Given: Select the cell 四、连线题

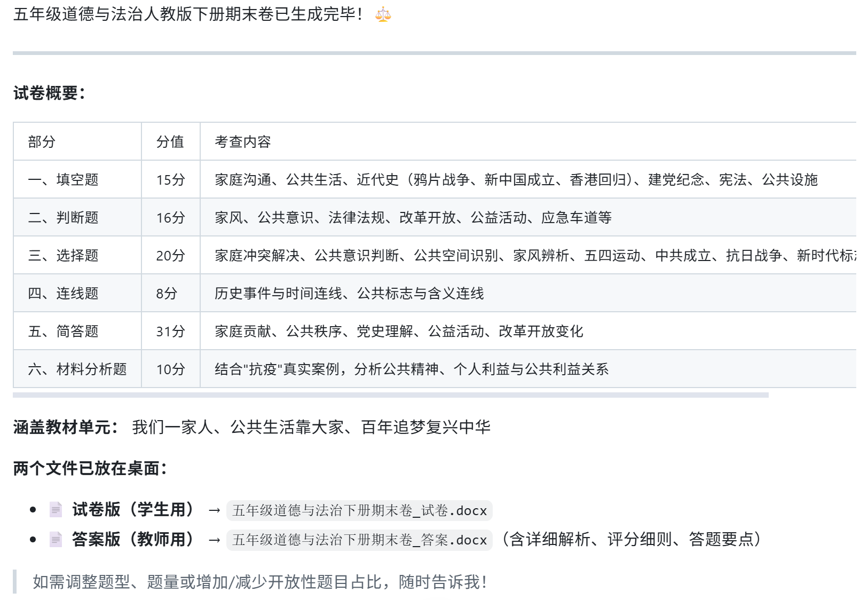Looking at the screenshot, I should coord(77,293).
